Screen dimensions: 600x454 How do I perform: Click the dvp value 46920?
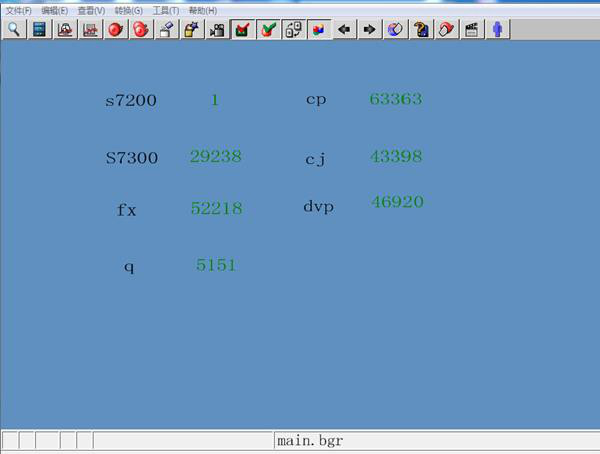(x=397, y=202)
